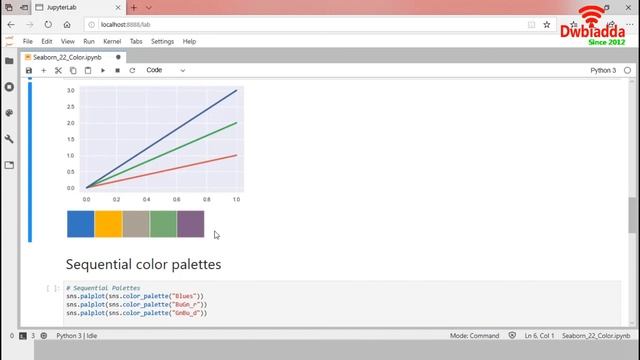Open a new browser tab

click(x=134, y=8)
